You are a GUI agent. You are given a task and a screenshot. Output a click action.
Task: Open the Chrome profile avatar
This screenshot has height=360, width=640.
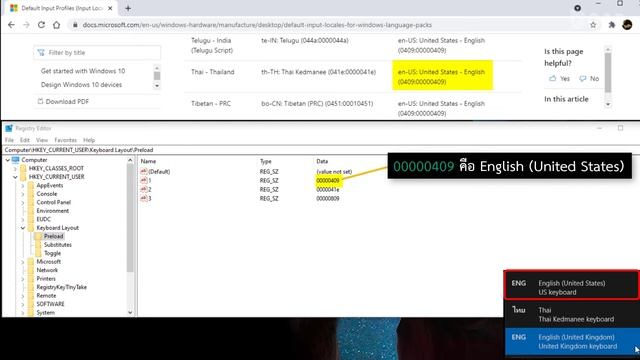(627, 25)
